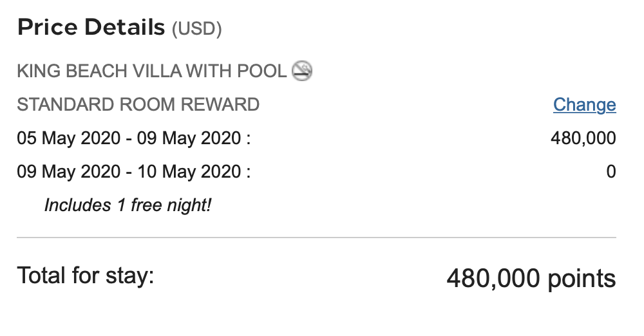This screenshot has height=336, width=644.
Task: Select KING BEACH VILLA WITH POOL text
Action: pyautogui.click(x=151, y=71)
